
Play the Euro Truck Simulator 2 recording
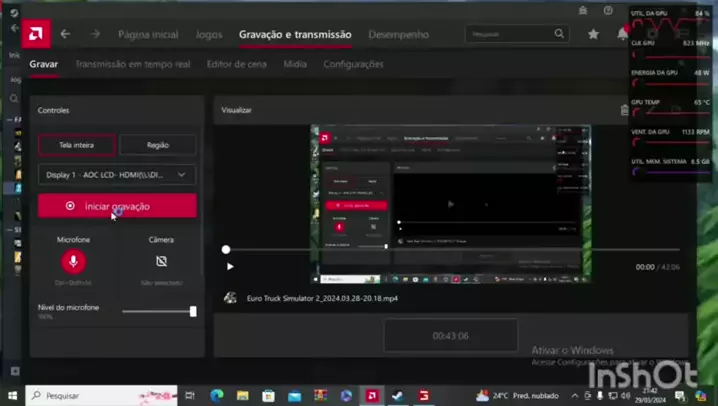[x=230, y=267]
